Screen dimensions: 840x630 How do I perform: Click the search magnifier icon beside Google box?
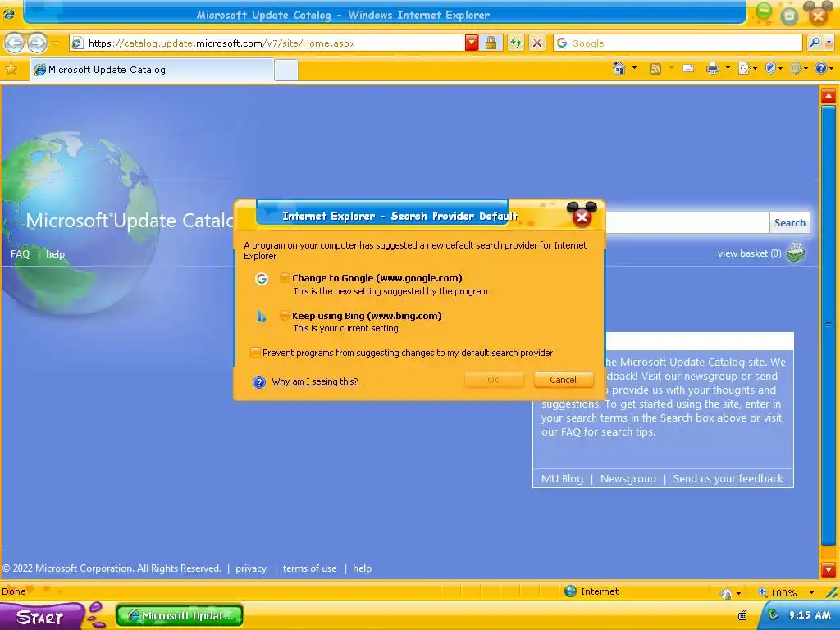pos(815,43)
